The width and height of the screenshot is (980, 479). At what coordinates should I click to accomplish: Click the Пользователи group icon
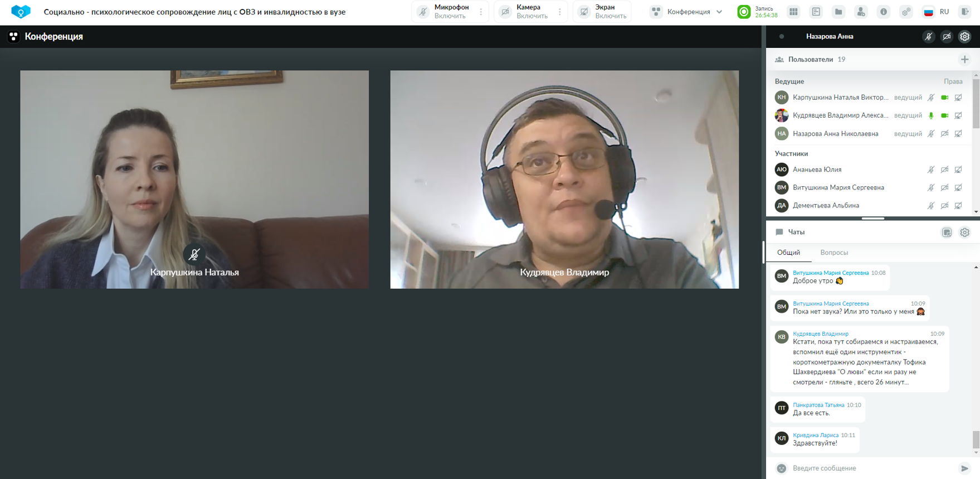[x=779, y=60]
